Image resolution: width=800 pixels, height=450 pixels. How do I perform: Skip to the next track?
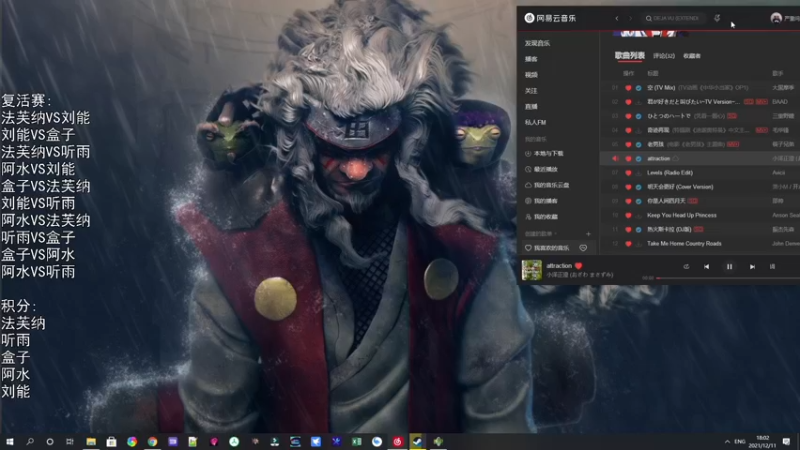tap(752, 266)
